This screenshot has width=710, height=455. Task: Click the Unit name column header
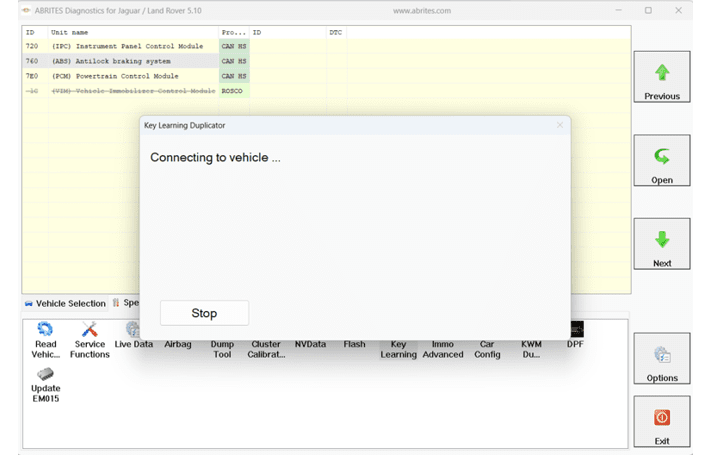tap(133, 33)
